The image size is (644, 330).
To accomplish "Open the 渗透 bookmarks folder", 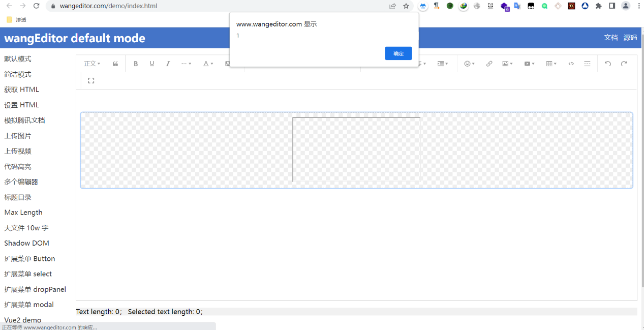I will (16, 19).
